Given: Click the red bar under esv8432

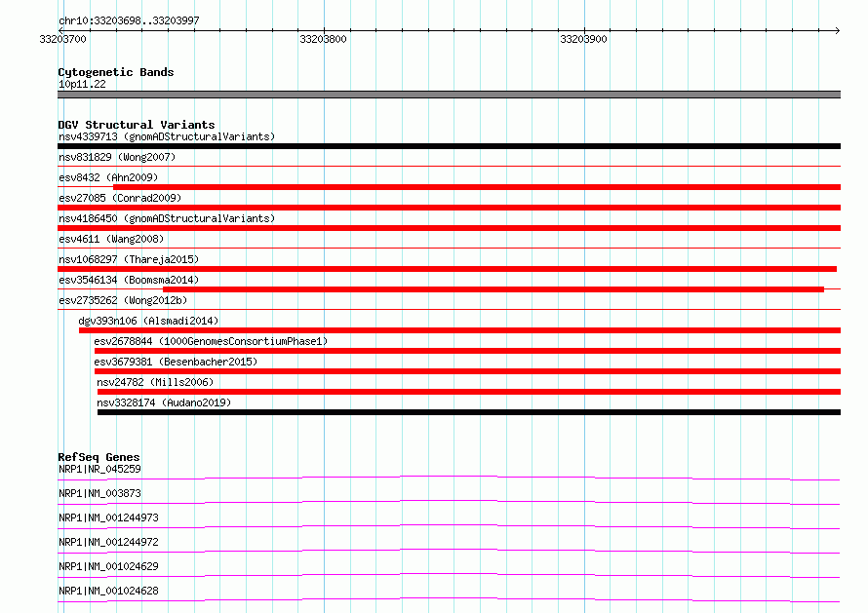Looking at the screenshot, I should 477,187.
